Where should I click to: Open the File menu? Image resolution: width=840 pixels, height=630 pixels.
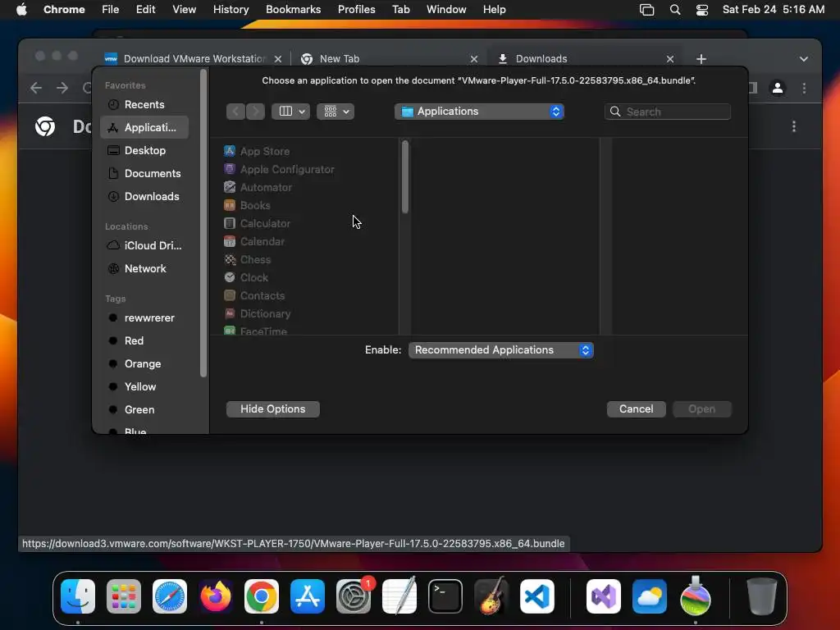pyautogui.click(x=111, y=10)
